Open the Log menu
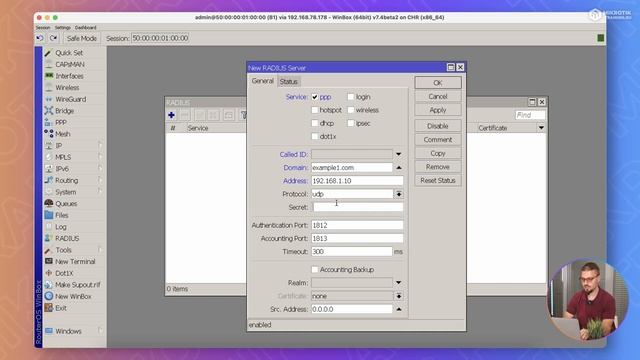This screenshot has height=360, width=640. (x=60, y=227)
